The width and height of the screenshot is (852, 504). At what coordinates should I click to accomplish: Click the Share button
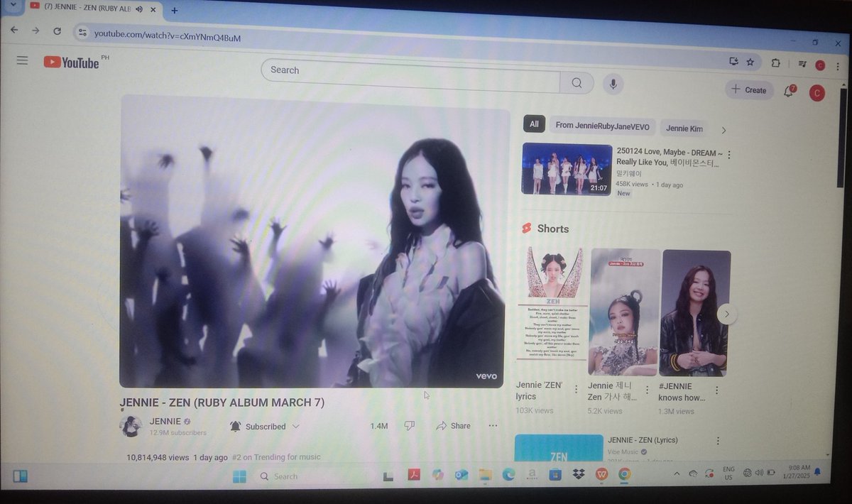[453, 426]
